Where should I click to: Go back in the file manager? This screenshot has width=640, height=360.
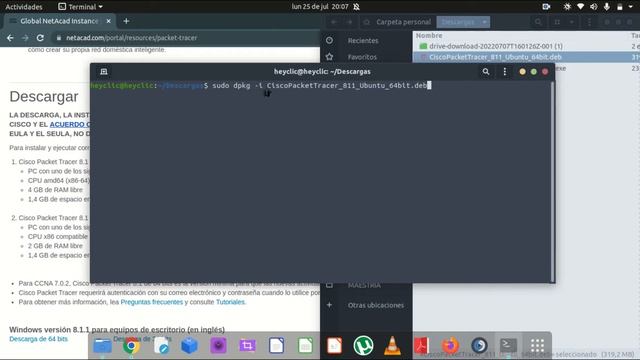coord(334,22)
